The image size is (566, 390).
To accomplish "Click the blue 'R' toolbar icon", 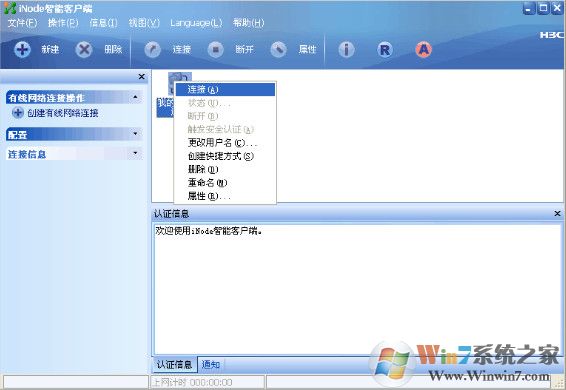I will coord(385,49).
